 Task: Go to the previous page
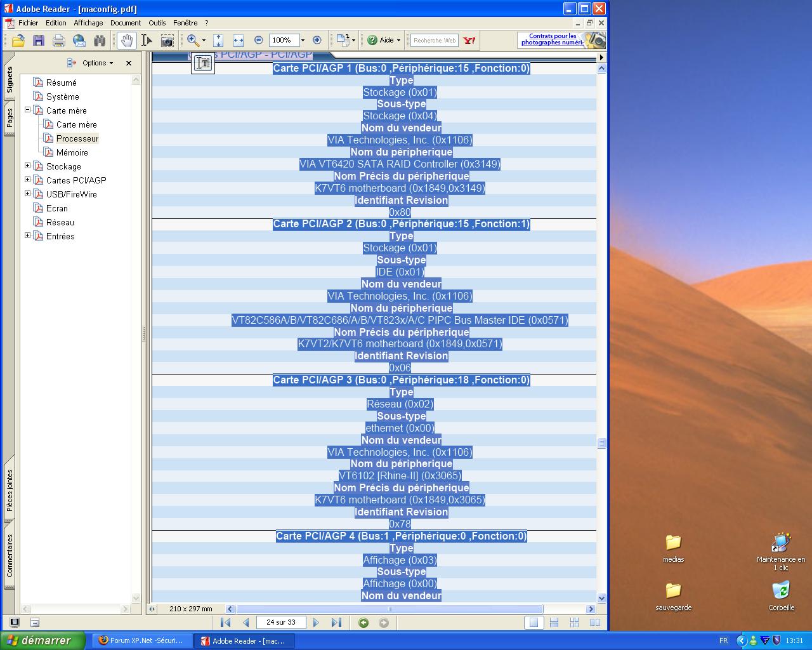pos(246,623)
